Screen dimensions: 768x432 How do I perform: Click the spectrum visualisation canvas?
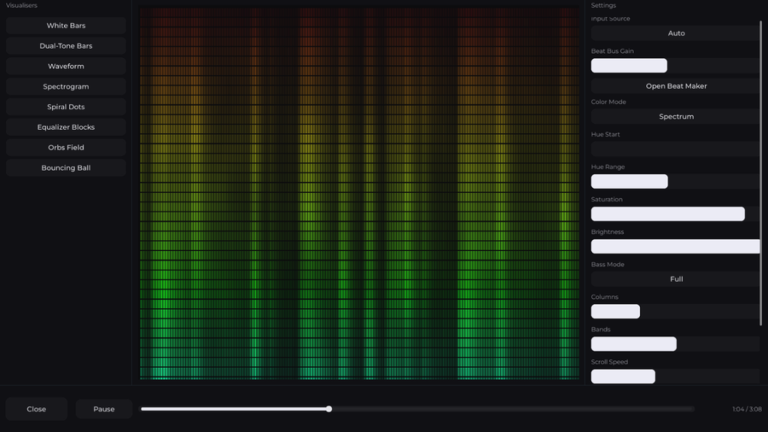point(360,193)
